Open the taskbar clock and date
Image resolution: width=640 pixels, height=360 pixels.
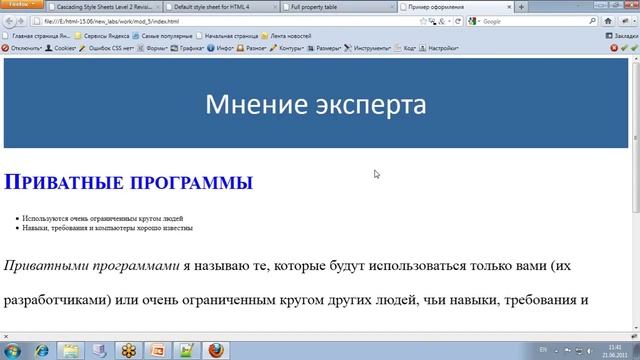(614, 351)
